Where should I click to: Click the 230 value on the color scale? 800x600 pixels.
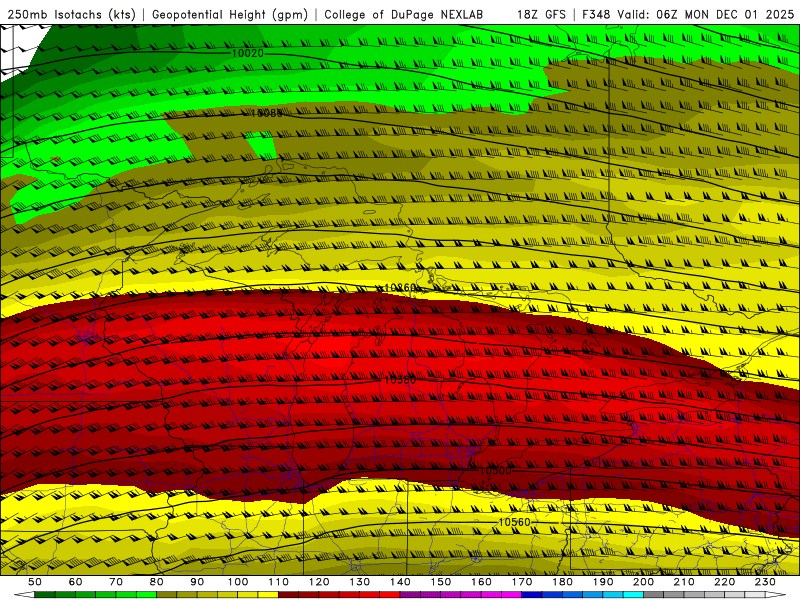pos(765,582)
